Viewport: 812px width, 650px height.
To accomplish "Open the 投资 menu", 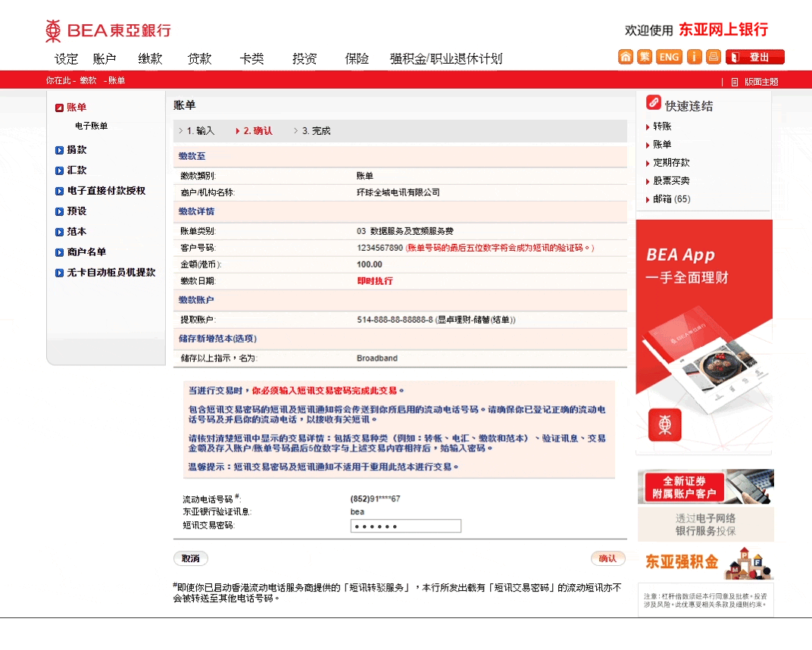I will (304, 59).
